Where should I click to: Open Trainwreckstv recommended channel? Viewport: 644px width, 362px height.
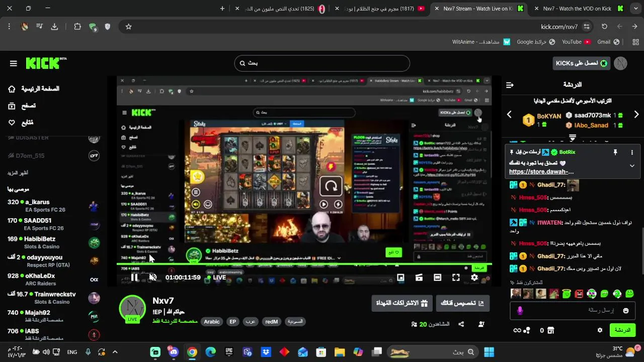click(x=54, y=298)
